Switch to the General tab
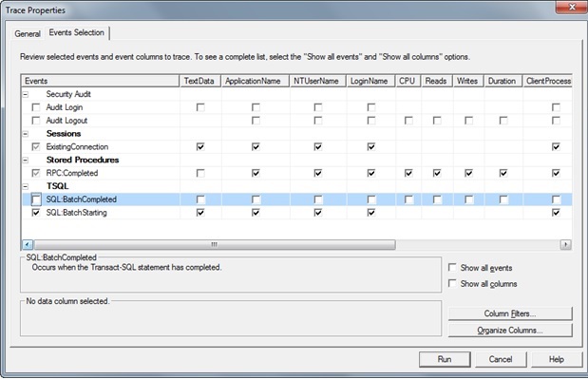588x379 pixels. point(28,34)
